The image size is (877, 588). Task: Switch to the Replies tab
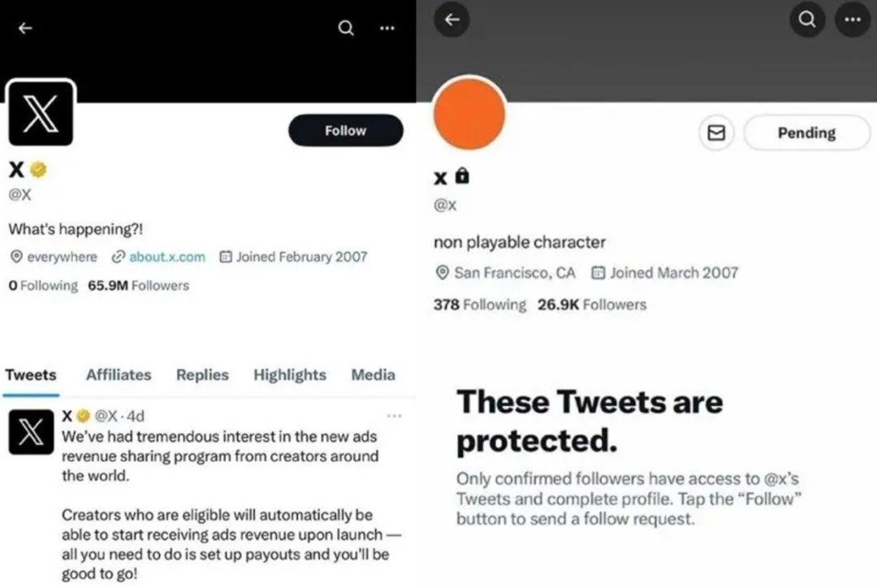pyautogui.click(x=202, y=374)
